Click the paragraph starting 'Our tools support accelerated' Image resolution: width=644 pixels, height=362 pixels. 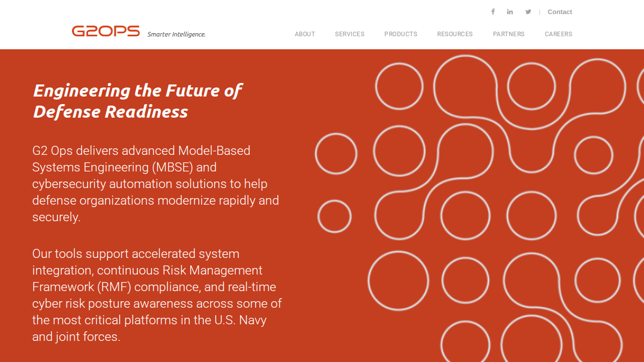[157, 295]
